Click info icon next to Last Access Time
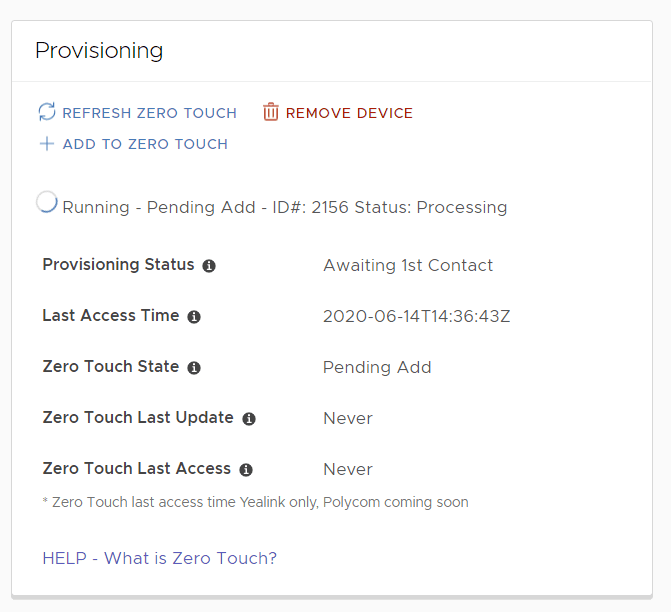This screenshot has height=612, width=671. [194, 317]
